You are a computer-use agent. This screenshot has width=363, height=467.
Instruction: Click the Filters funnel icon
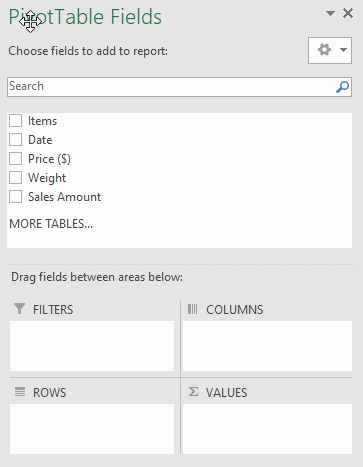click(20, 309)
